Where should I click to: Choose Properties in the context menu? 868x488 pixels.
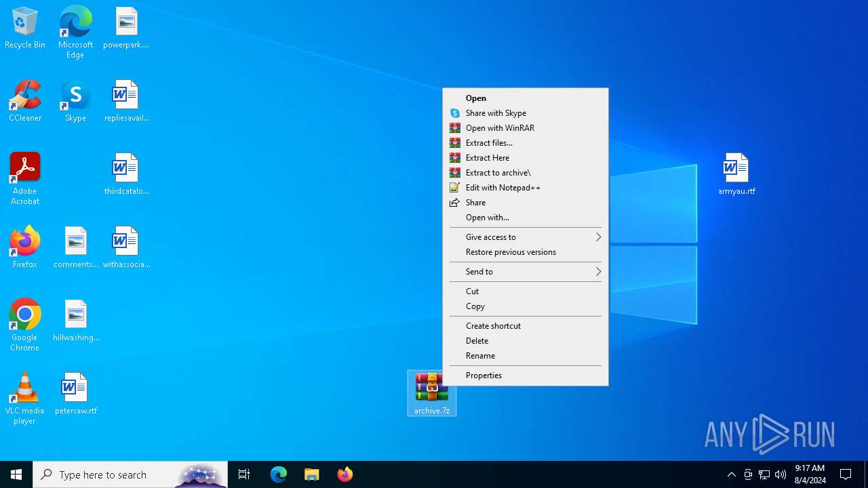coord(526,375)
